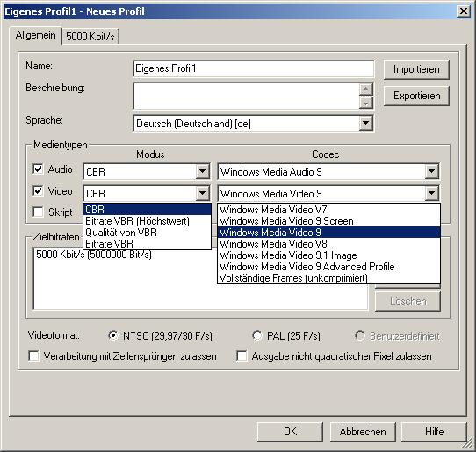The width and height of the screenshot is (476, 452).
Task: Choose Windows Media Video V8 codec
Action: coord(328,244)
